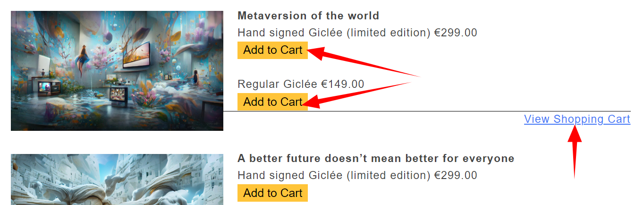Click the wall-mounted screen in the Metaversion artwork

(137, 54)
